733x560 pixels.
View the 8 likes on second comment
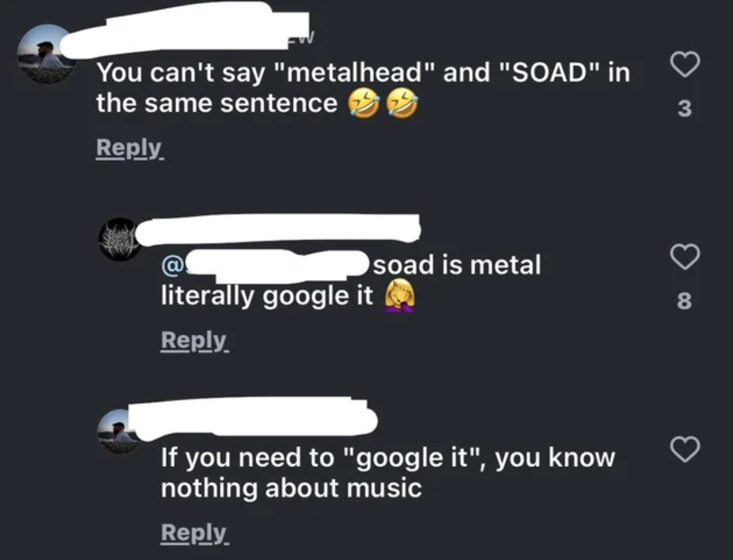pyautogui.click(x=684, y=301)
